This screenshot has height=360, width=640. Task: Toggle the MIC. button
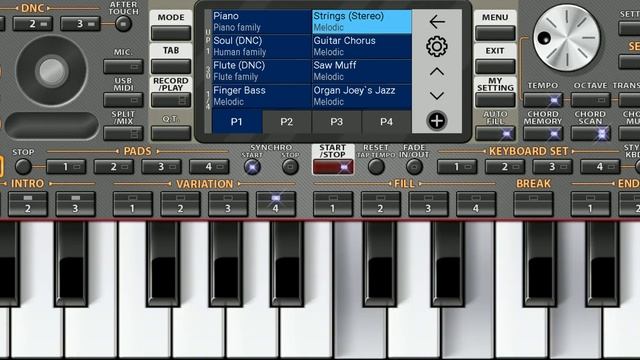coord(123,66)
